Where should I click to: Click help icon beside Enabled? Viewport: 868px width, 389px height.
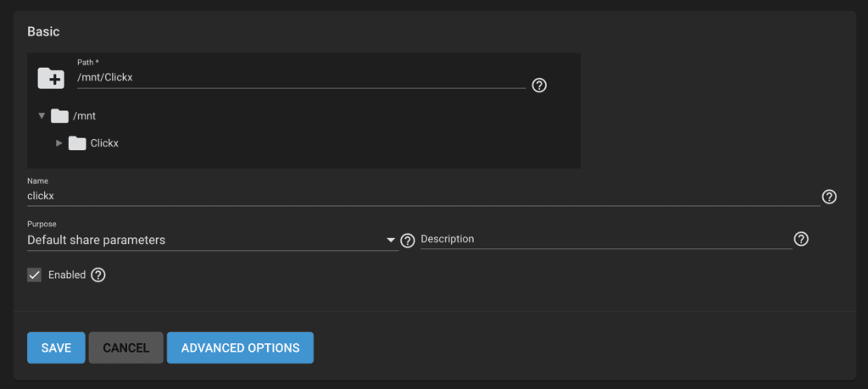coord(98,275)
